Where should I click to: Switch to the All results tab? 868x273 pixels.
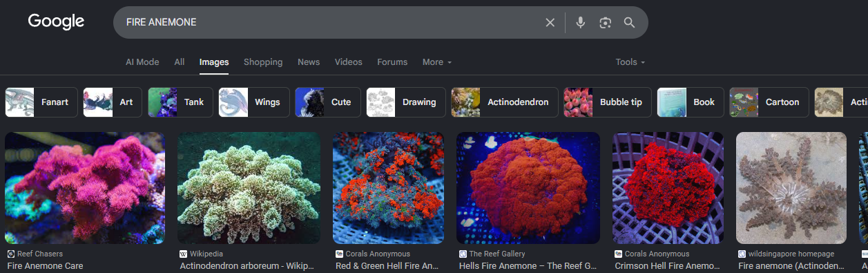tap(180, 62)
